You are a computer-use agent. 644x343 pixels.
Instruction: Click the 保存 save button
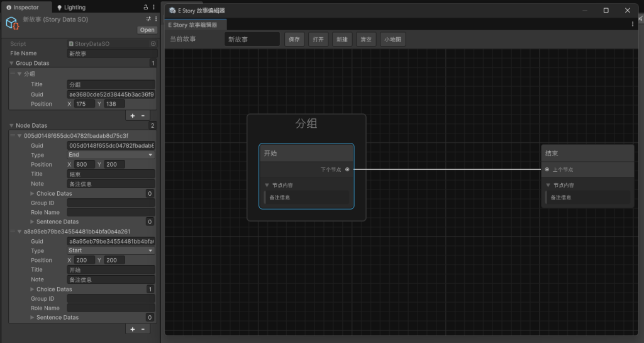[294, 40]
